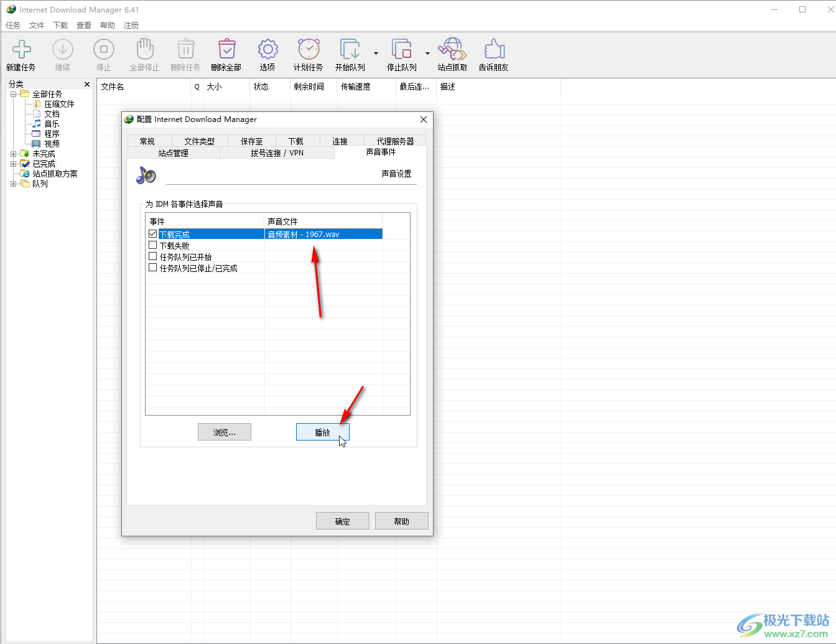
Task: Click the 删除任务 trash icon
Action: click(x=185, y=49)
